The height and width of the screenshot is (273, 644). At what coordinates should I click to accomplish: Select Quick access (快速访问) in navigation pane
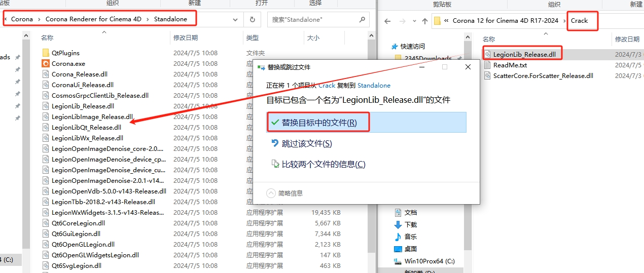click(x=412, y=46)
